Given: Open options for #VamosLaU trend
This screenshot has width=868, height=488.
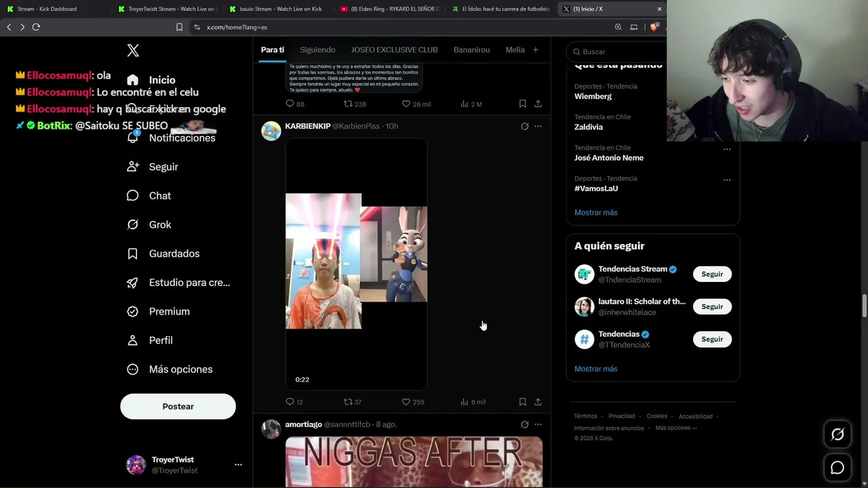Looking at the screenshot, I should pyautogui.click(x=727, y=180).
